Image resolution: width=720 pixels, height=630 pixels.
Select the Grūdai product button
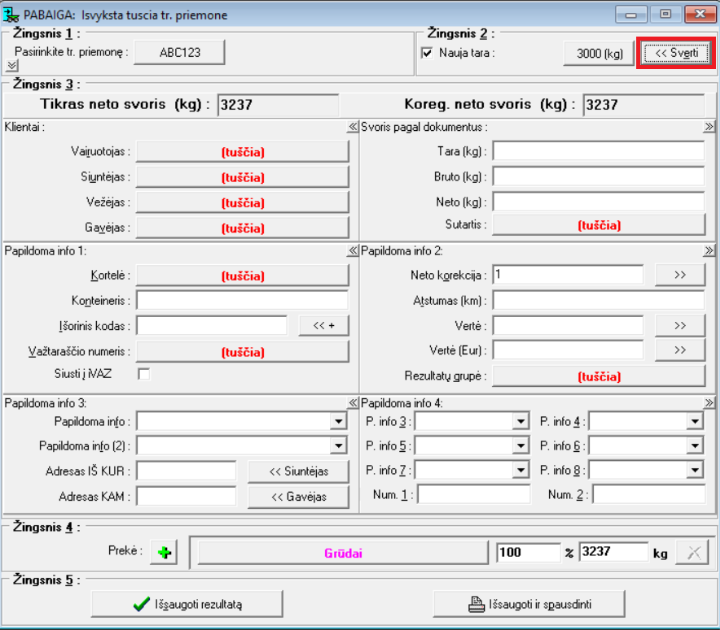[341, 552]
